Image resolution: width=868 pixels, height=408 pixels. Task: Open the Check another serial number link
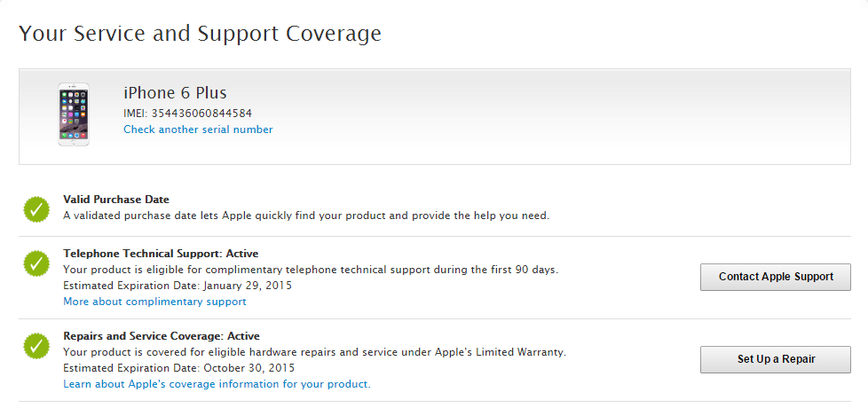[198, 129]
